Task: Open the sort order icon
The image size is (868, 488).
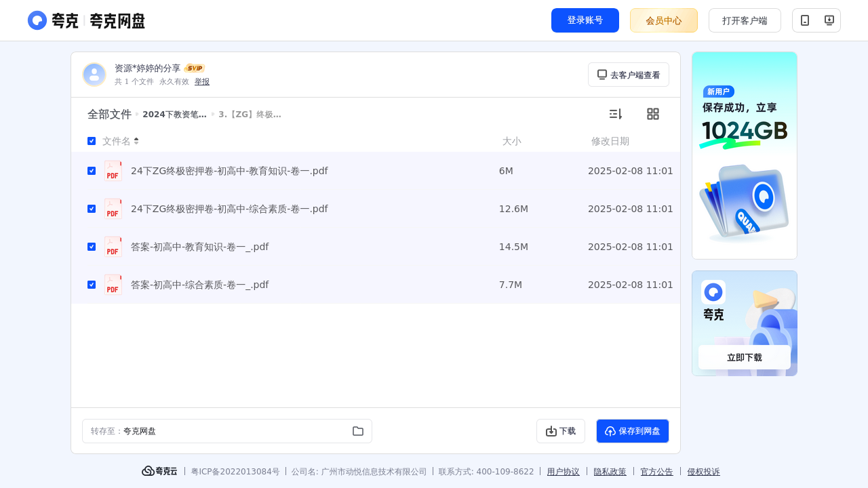Action: [x=615, y=114]
